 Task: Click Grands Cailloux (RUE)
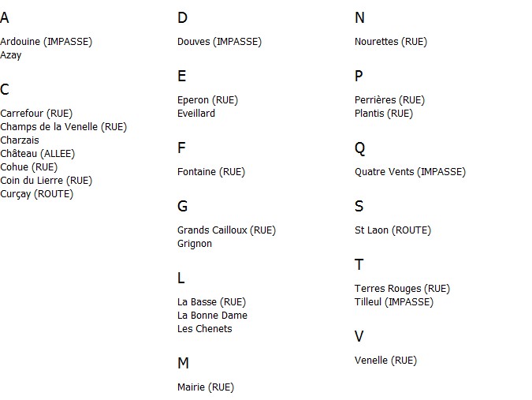227,230
